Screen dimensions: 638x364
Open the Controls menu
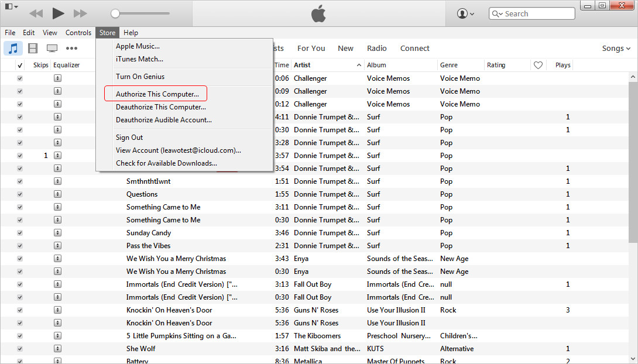[x=78, y=33]
